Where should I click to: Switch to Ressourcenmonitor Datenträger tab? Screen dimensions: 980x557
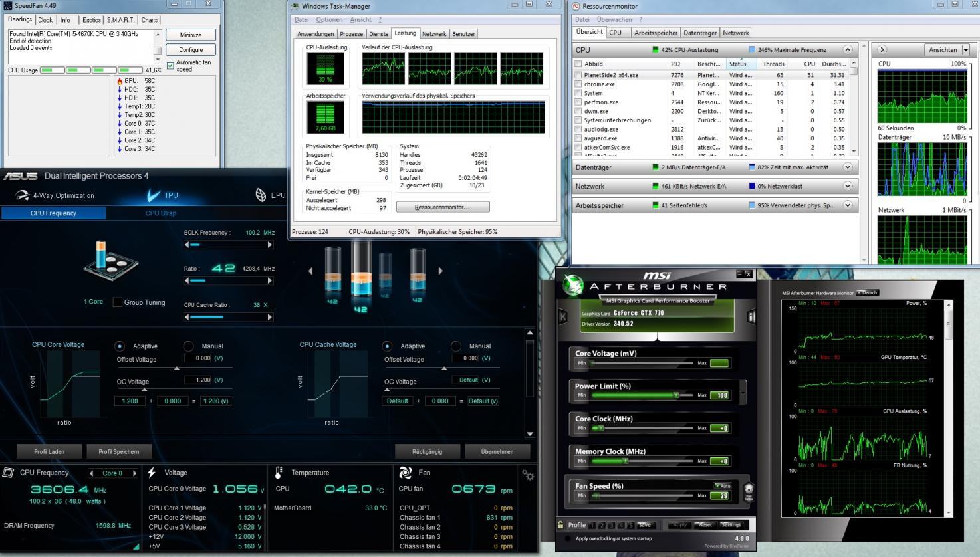tap(700, 33)
